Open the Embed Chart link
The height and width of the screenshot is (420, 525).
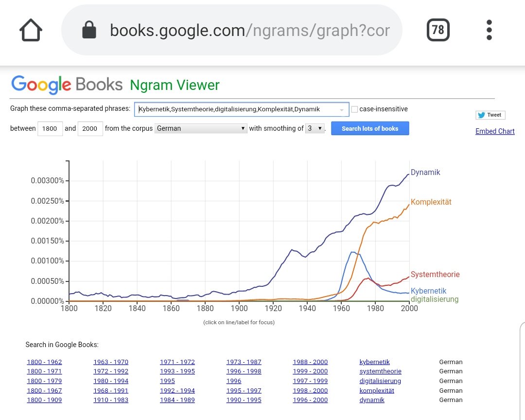(495, 131)
